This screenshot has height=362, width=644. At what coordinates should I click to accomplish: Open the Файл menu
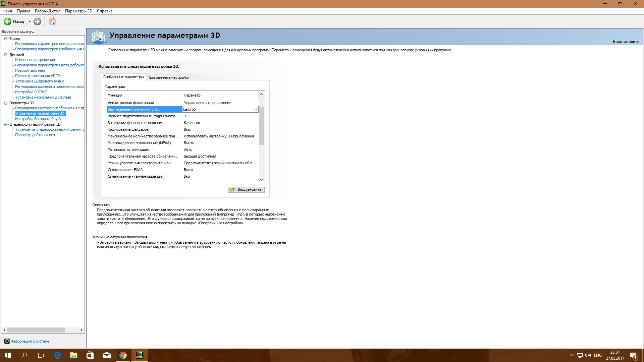(x=7, y=11)
